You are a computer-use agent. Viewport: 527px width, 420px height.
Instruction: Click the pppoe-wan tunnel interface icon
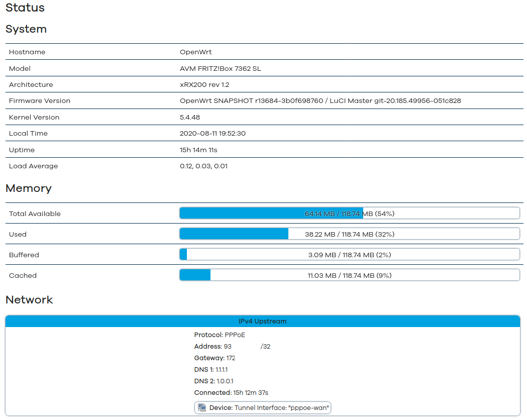point(202,407)
